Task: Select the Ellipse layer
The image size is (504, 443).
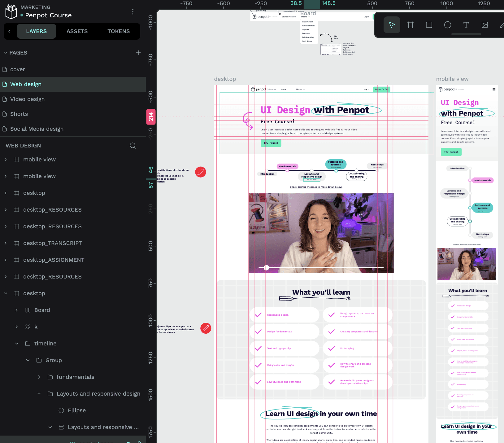Action: pyautogui.click(x=73, y=410)
